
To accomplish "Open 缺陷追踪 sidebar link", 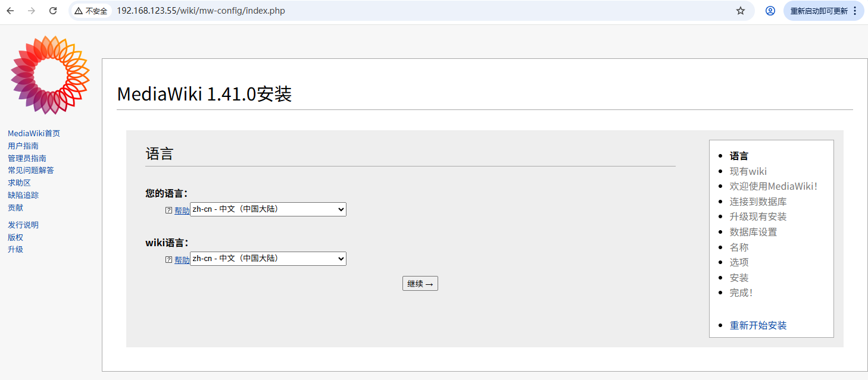I will point(23,195).
